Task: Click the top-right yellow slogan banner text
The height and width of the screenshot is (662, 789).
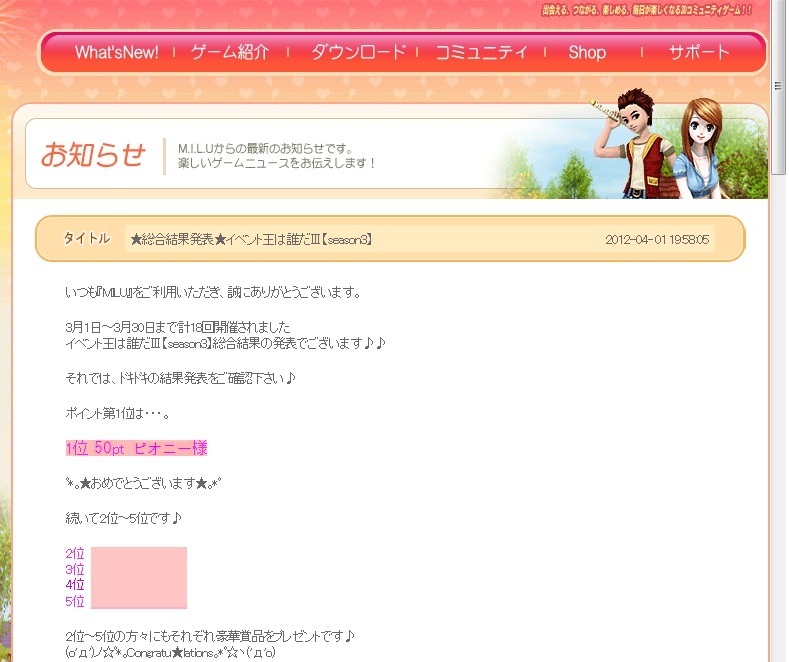Action: coord(660,9)
